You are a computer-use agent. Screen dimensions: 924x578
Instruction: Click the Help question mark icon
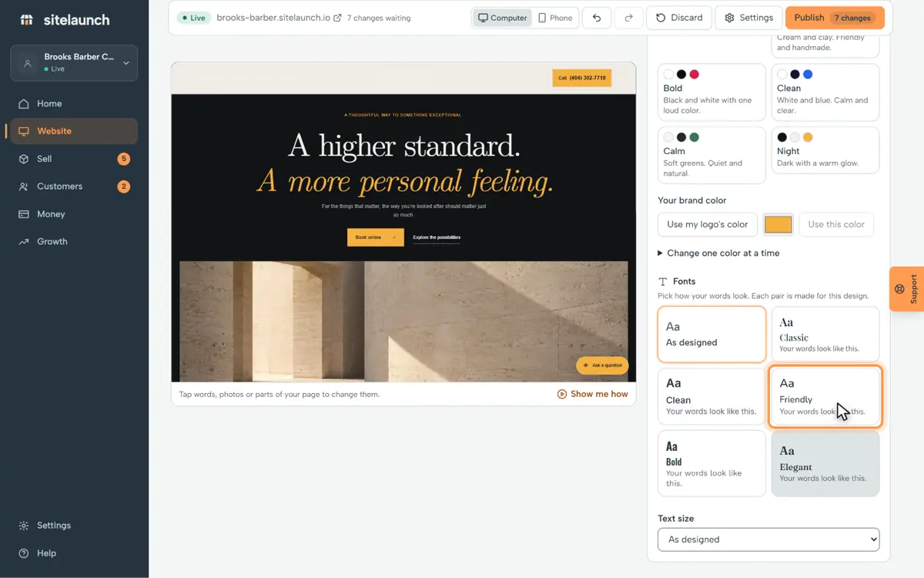24,553
